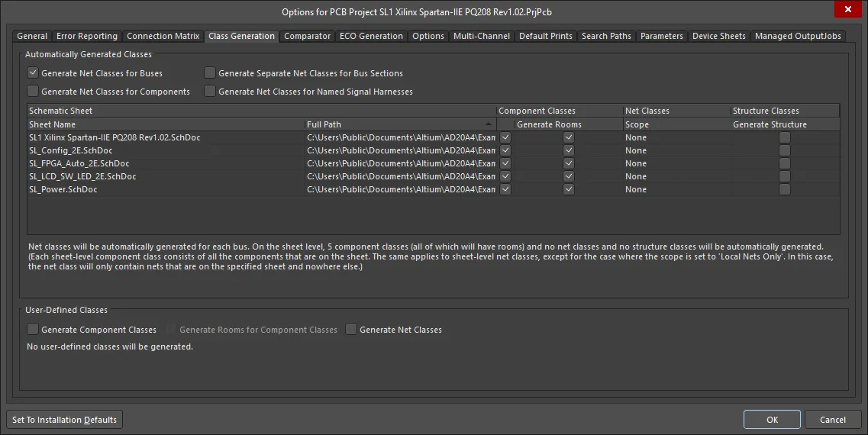Image resolution: width=868 pixels, height=435 pixels.
Task: Toggle component class checkbox for SL_FPGA_Auto_2E.SchDoc
Action: tap(505, 163)
